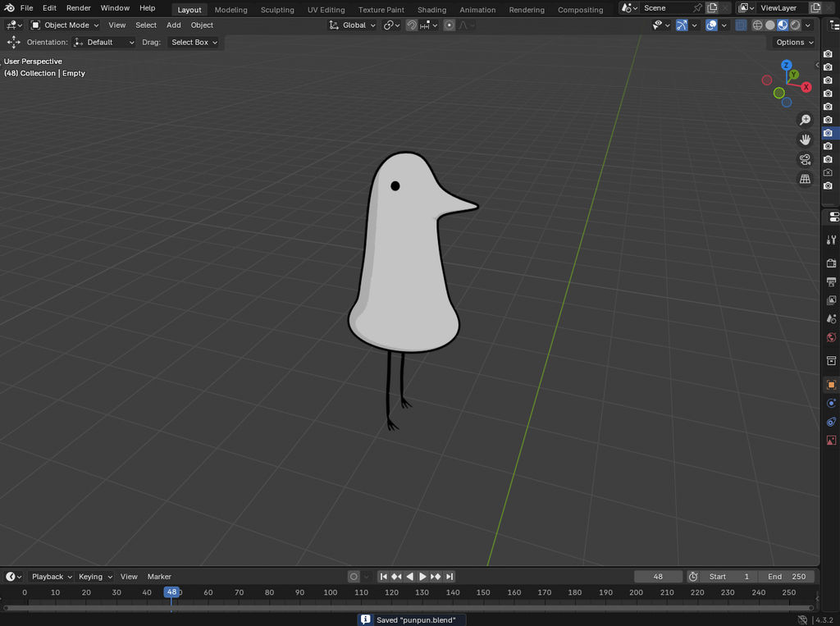Open the shading options dropdown arrow
This screenshot has width=840, height=626.
point(808,25)
